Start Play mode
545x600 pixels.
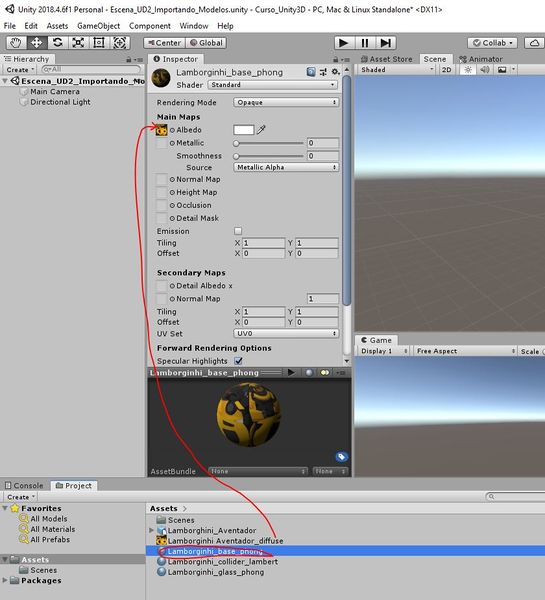(x=344, y=43)
